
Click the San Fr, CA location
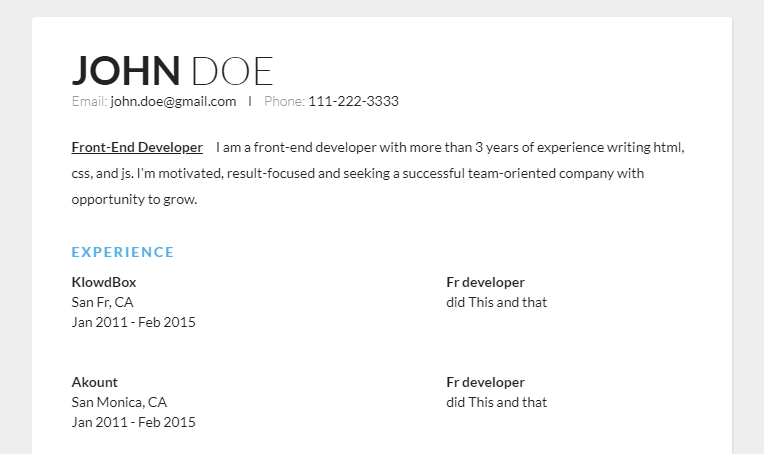pos(102,302)
